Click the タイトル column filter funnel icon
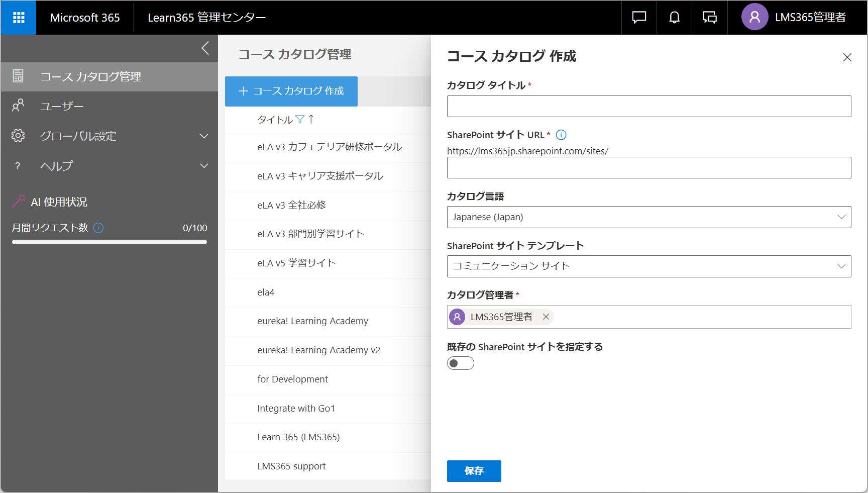 click(300, 119)
